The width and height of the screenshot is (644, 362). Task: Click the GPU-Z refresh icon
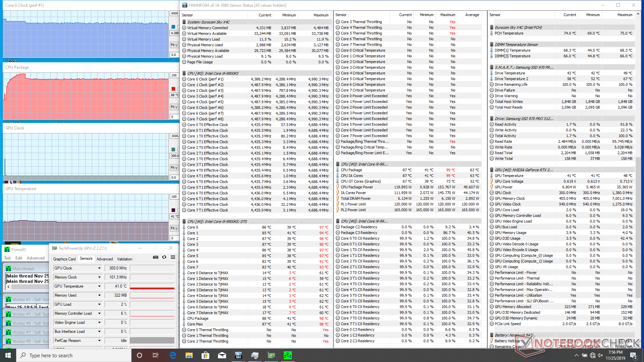[164, 257]
